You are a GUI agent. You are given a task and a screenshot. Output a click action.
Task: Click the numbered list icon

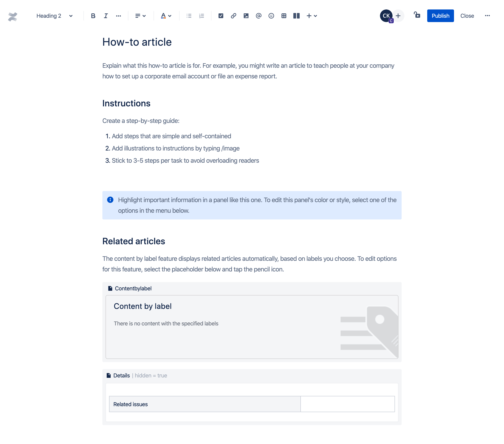point(201,16)
